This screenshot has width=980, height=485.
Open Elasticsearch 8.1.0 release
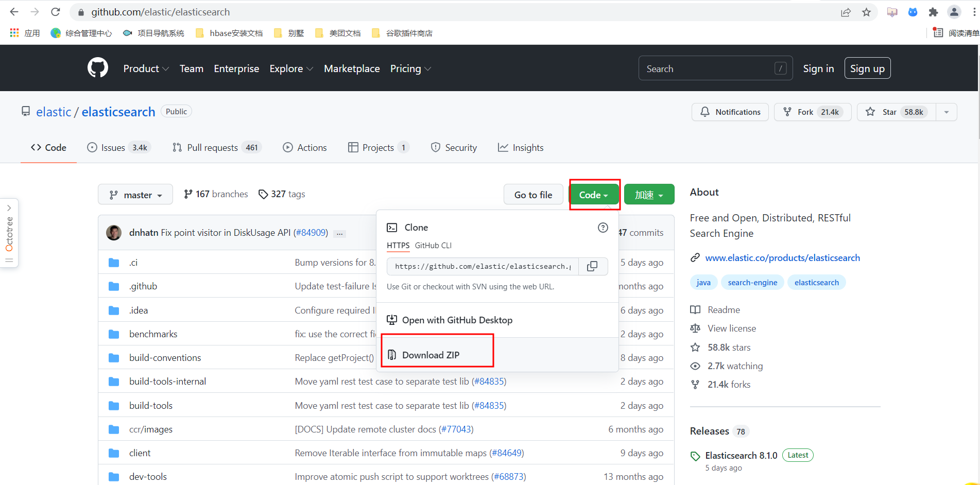(x=741, y=456)
